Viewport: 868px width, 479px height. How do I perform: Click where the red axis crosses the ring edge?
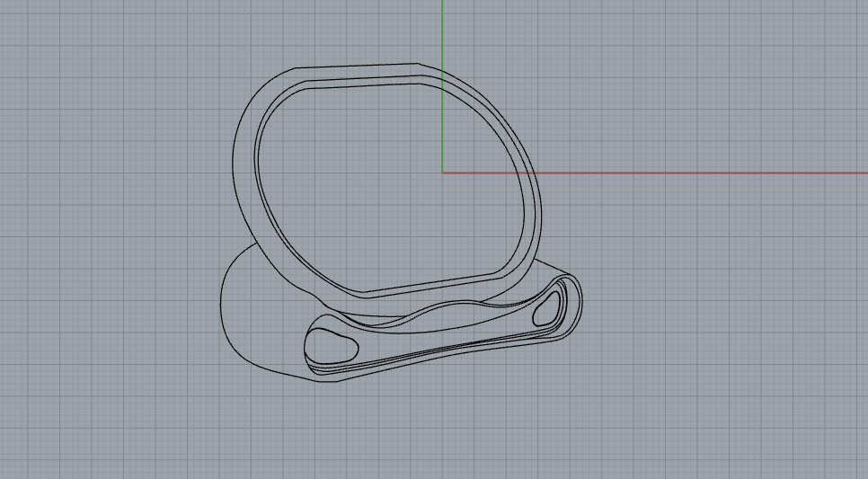click(x=531, y=173)
